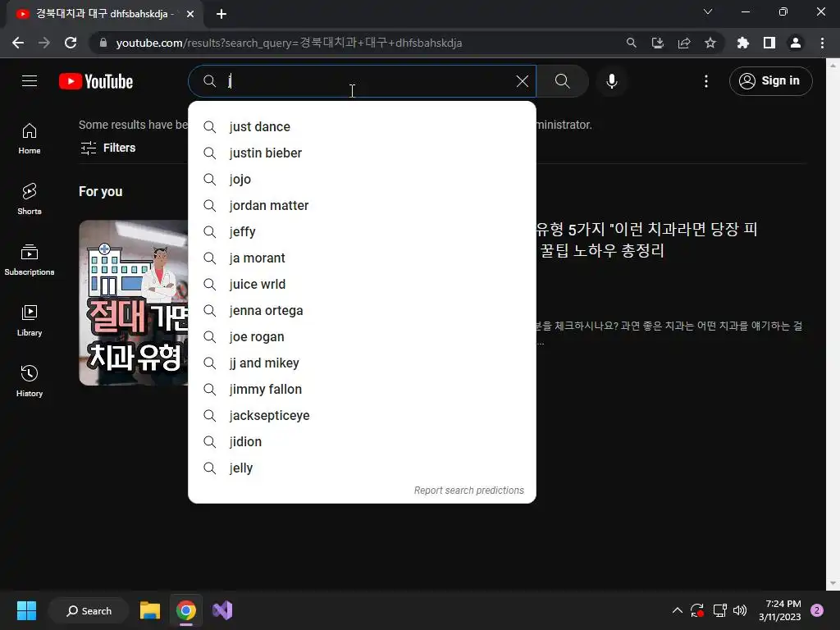The width and height of the screenshot is (840, 630).
Task: Open Chrome three-dot menu
Action: coord(822,43)
